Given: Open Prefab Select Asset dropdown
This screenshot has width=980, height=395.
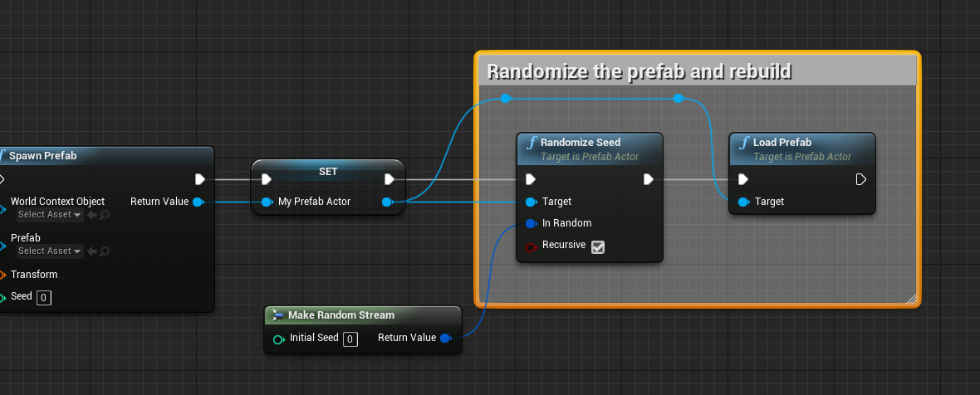Looking at the screenshot, I should 50,251.
